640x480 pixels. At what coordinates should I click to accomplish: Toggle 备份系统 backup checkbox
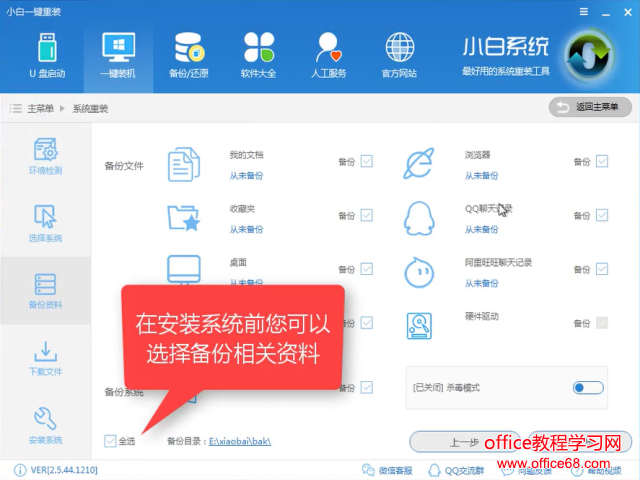click(x=367, y=387)
